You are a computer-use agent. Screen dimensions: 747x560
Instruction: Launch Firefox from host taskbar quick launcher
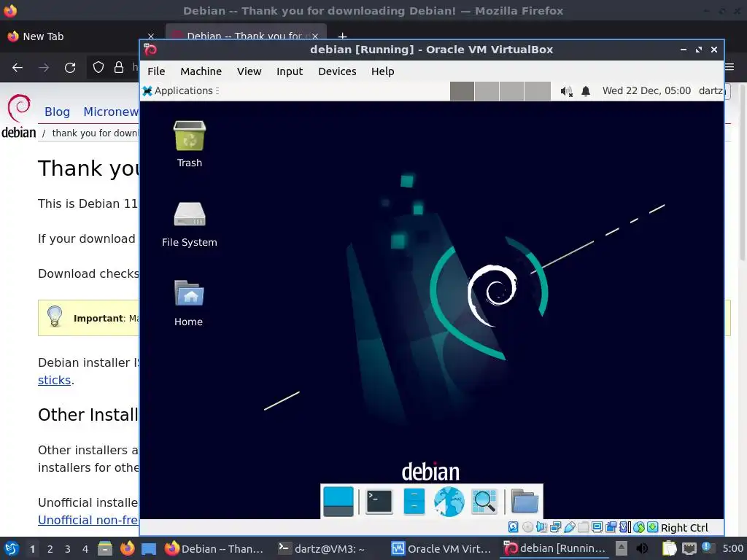(127, 548)
